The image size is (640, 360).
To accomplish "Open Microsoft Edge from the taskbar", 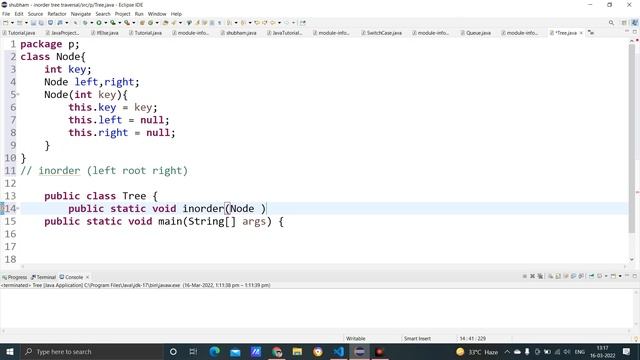I will [x=214, y=351].
